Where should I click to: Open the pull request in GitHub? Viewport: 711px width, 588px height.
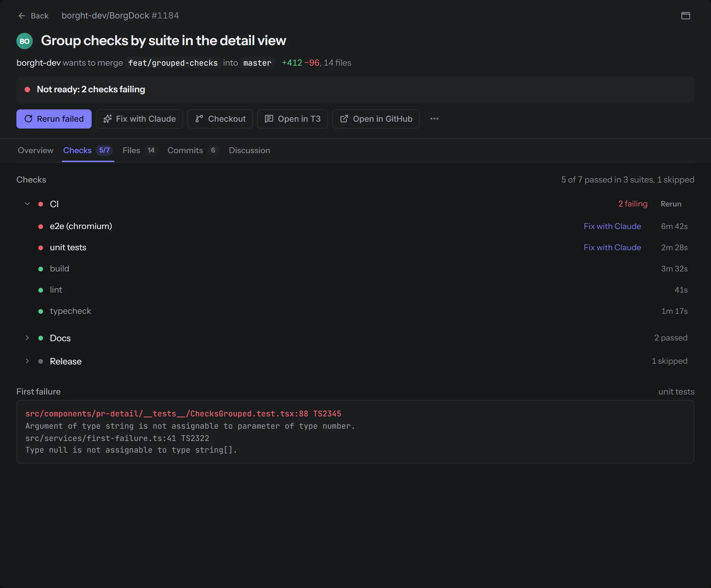376,119
